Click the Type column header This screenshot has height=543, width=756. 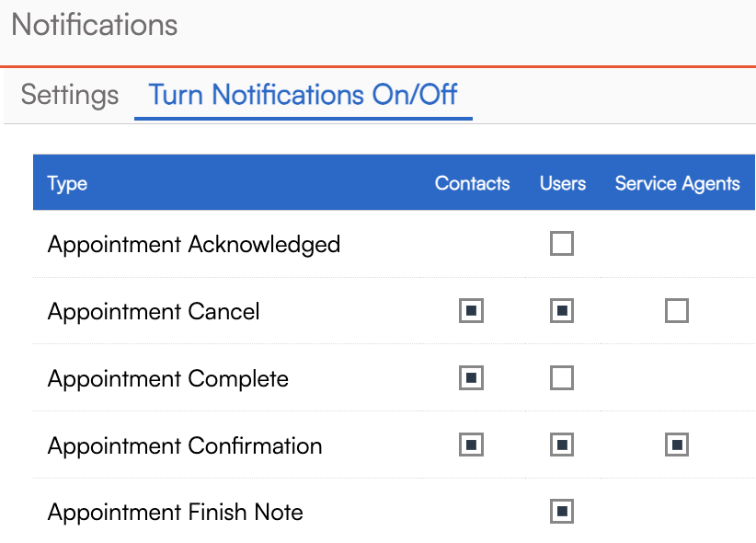[x=67, y=183]
